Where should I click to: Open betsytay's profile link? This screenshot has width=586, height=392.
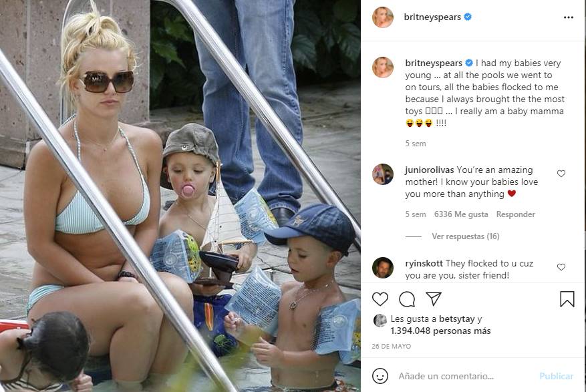(456, 319)
